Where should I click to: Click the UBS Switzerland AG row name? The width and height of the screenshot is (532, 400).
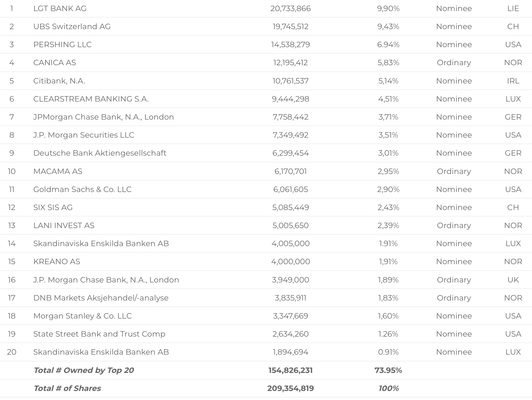pyautogui.click(x=72, y=27)
